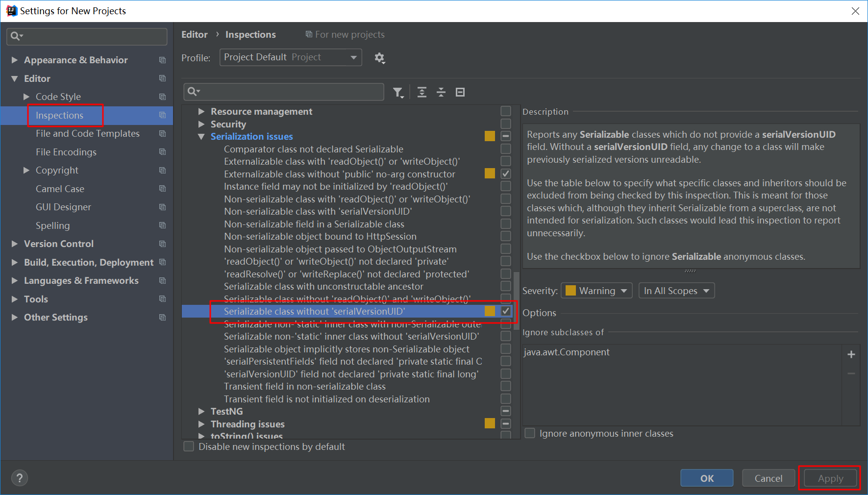The image size is (868, 495).
Task: Click the add ignored subclass plus icon
Action: tap(851, 354)
